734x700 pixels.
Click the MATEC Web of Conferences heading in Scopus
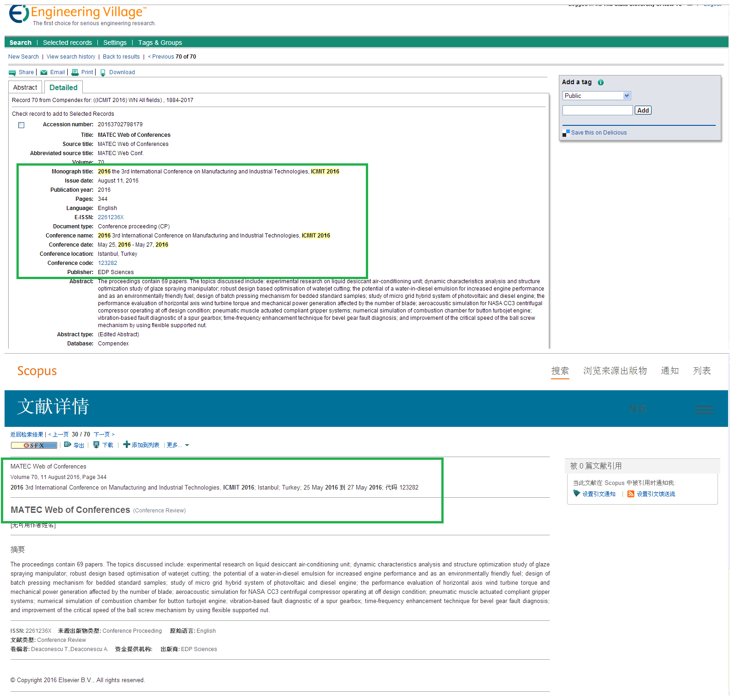click(70, 510)
